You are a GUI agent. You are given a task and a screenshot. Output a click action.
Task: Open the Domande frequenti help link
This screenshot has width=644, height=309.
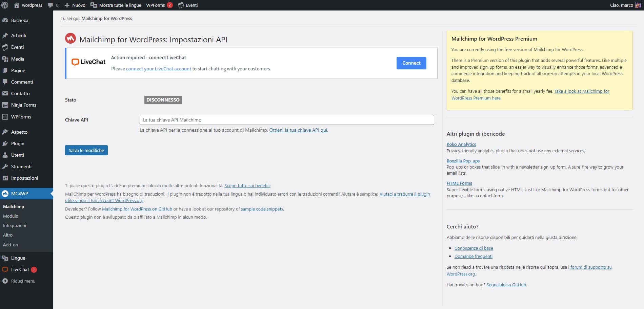[473, 256]
